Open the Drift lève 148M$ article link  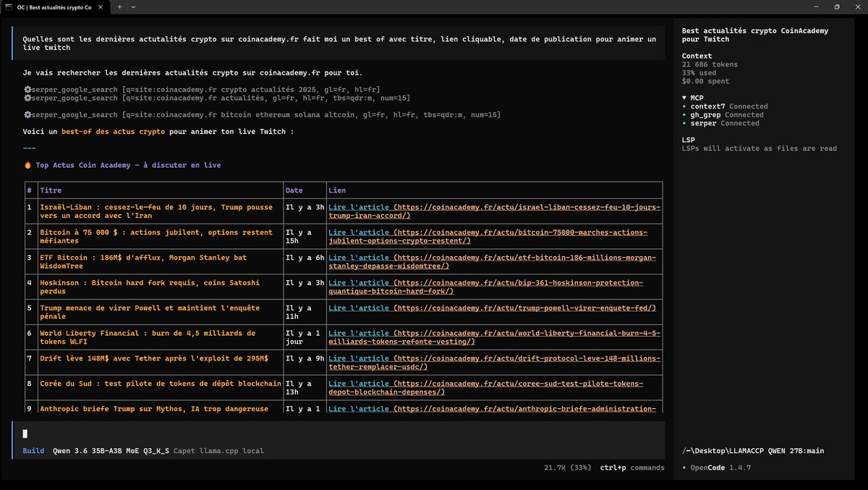pos(494,363)
